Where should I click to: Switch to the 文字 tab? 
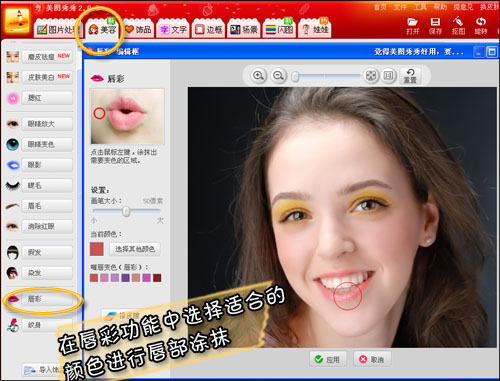pos(173,29)
